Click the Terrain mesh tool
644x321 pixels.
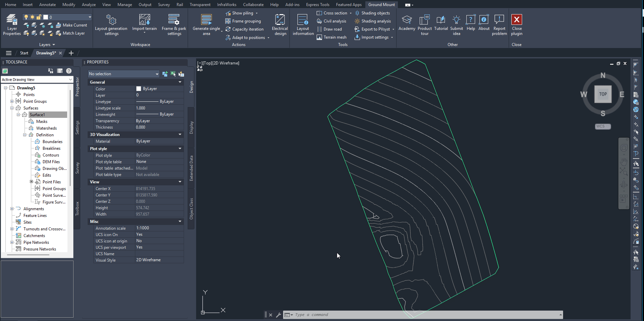click(x=331, y=37)
